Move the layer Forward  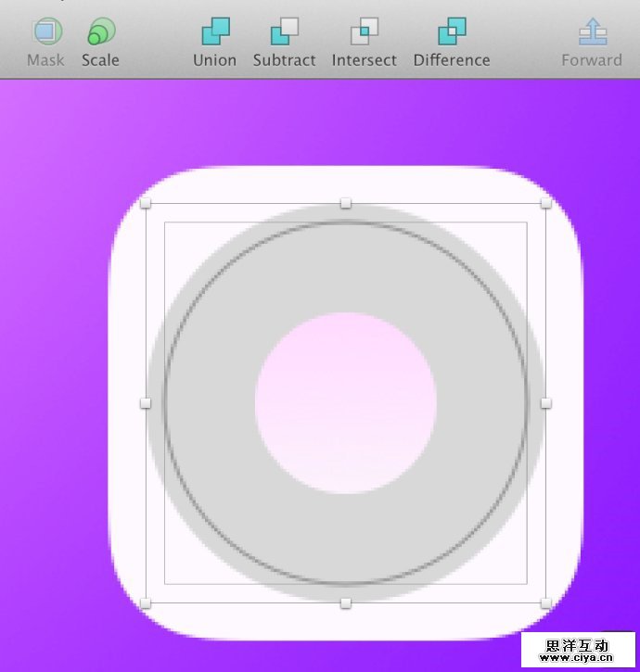[592, 34]
